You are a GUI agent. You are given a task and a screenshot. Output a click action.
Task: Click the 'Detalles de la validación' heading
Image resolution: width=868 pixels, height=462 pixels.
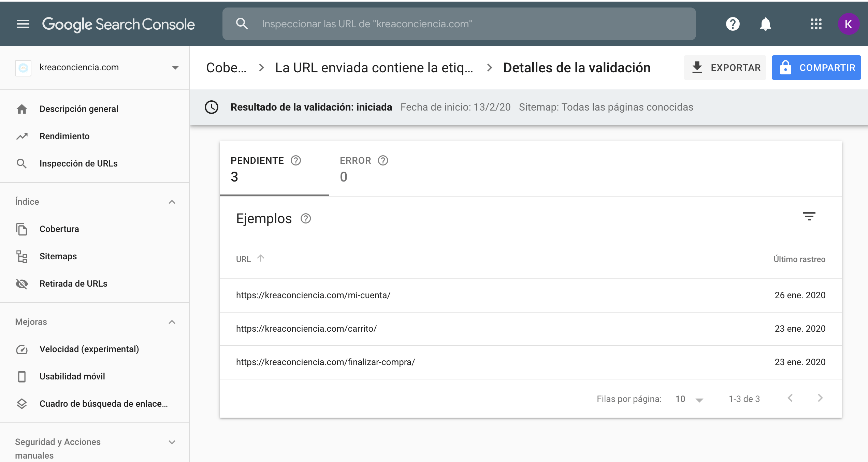click(x=577, y=68)
